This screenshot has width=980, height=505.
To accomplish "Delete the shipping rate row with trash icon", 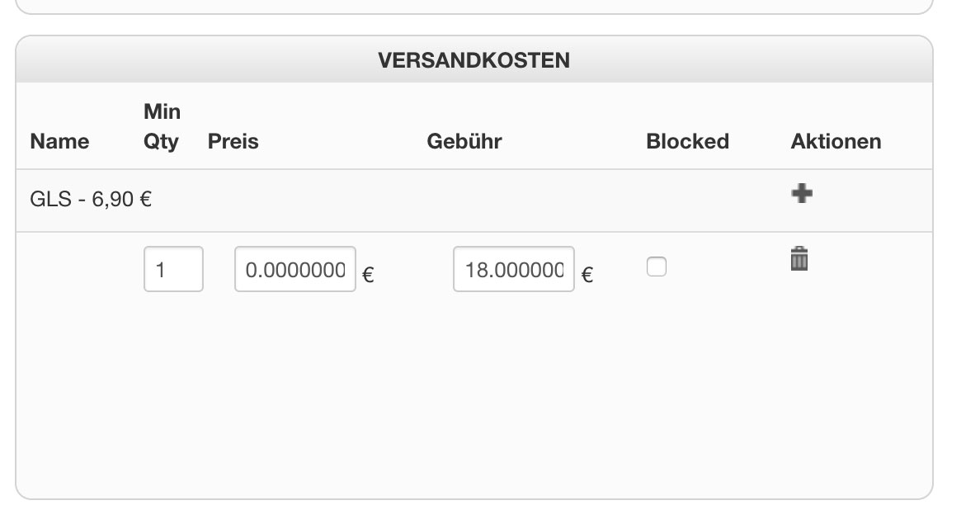I will pyautogui.click(x=799, y=259).
